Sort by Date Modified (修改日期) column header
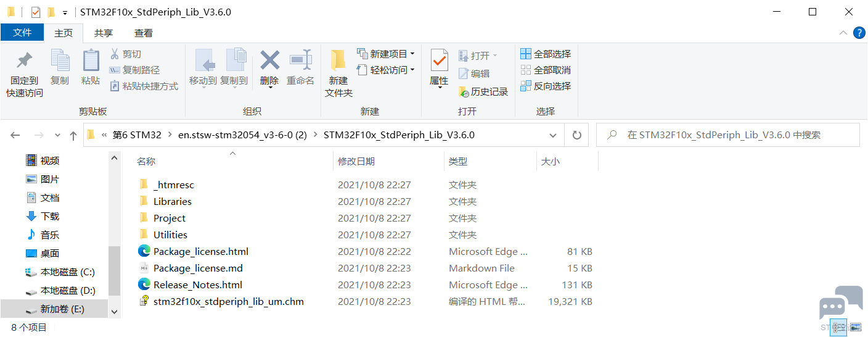Image resolution: width=868 pixels, height=337 pixels. (388, 161)
